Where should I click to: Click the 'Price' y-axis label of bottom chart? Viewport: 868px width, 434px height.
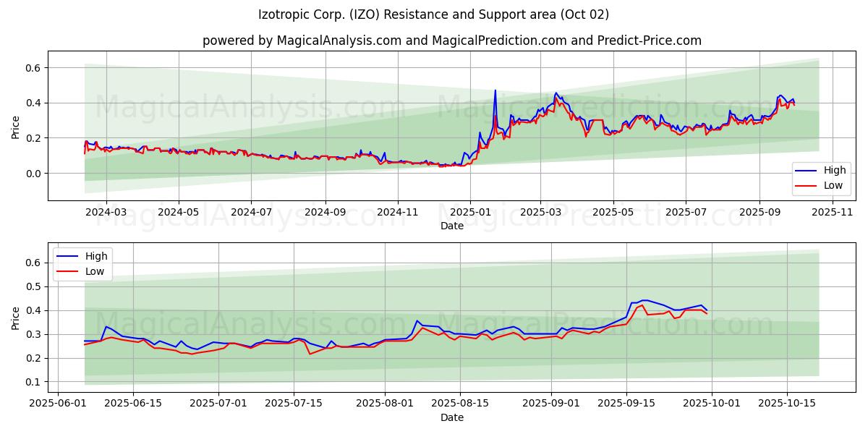pyautogui.click(x=16, y=317)
